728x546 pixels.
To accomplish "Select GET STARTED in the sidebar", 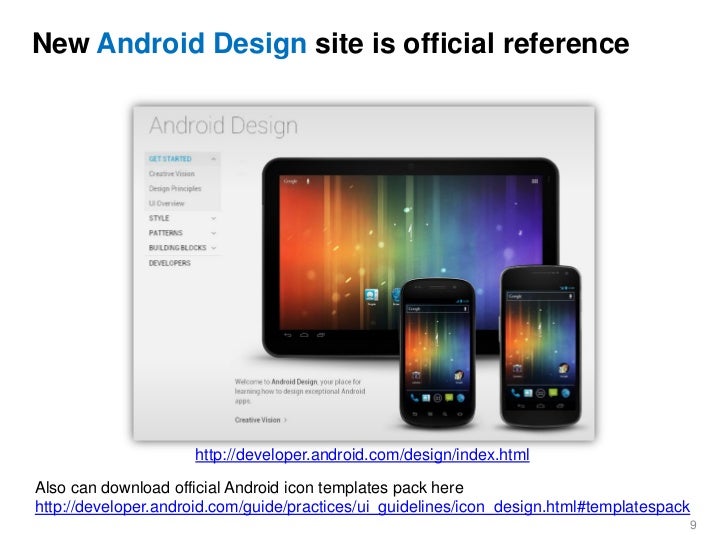I will pyautogui.click(x=170, y=159).
